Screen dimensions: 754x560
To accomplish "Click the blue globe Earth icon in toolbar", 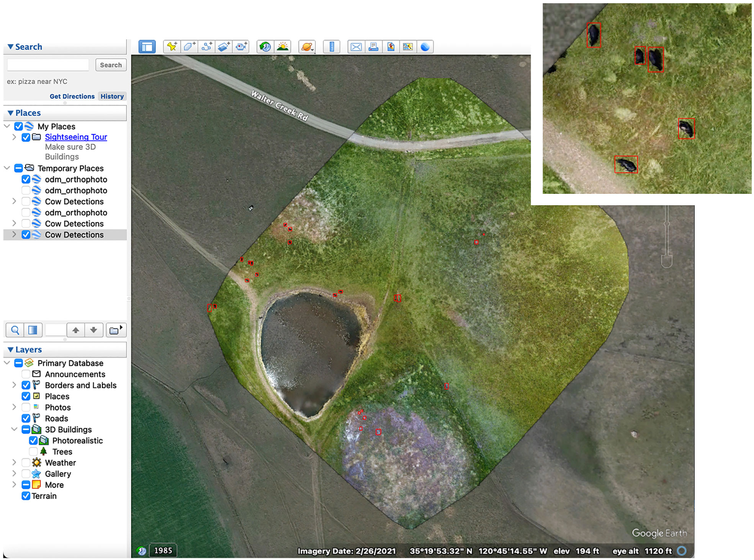I will pos(425,47).
